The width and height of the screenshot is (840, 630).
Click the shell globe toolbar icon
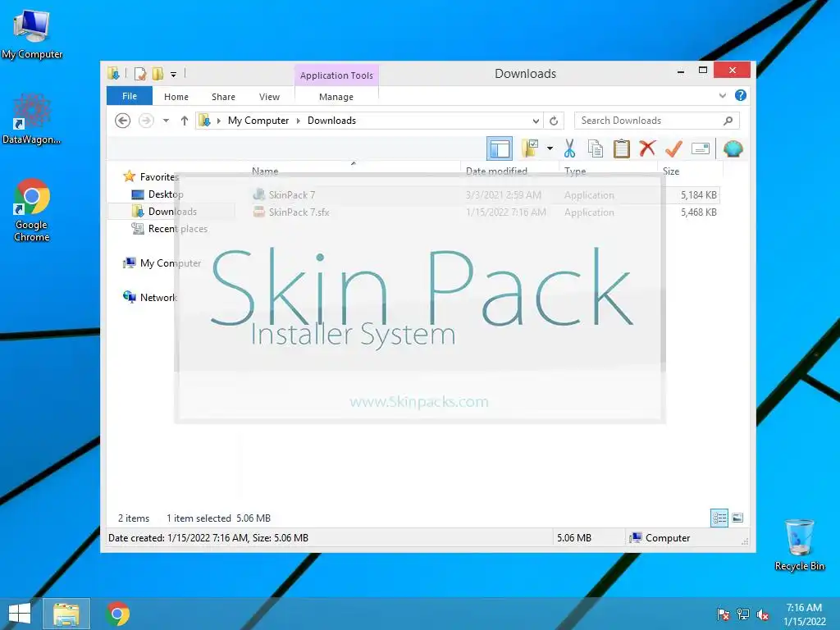point(733,148)
